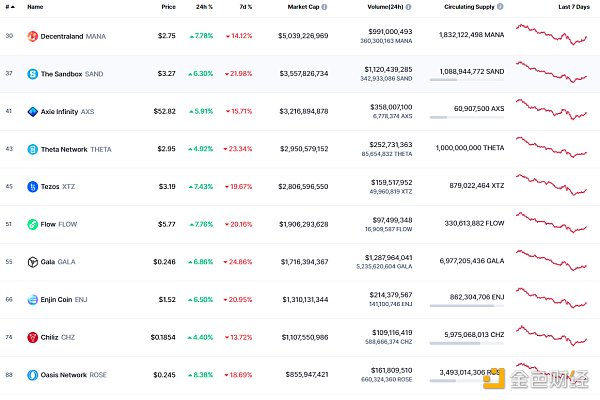Click the Axie Infinity coin logo
Viewport: 600px width, 400px height.
(x=33, y=112)
